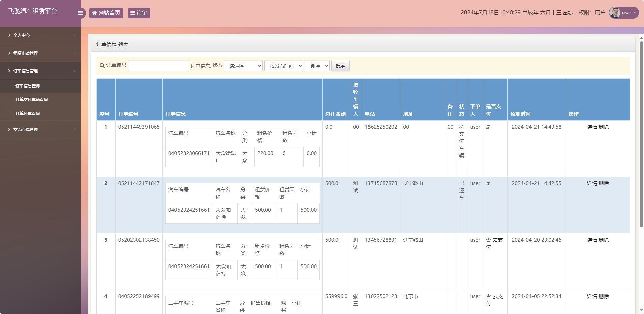Click the 注销 logout button
This screenshot has height=314, width=644.
(x=139, y=13)
